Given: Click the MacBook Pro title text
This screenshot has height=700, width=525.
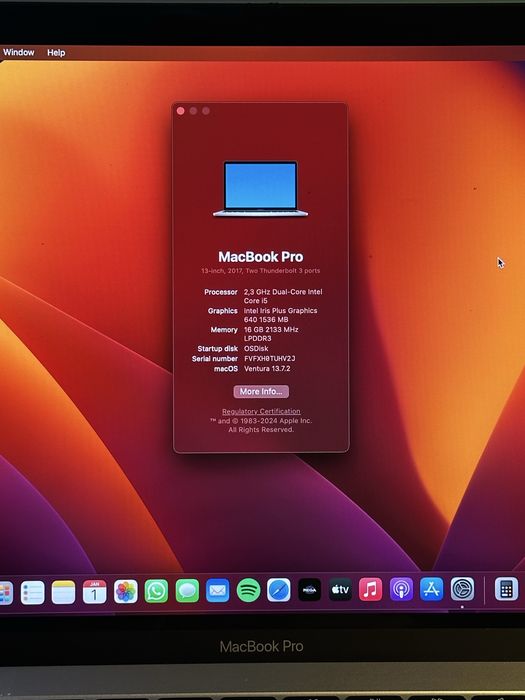Looking at the screenshot, I should (x=261, y=257).
